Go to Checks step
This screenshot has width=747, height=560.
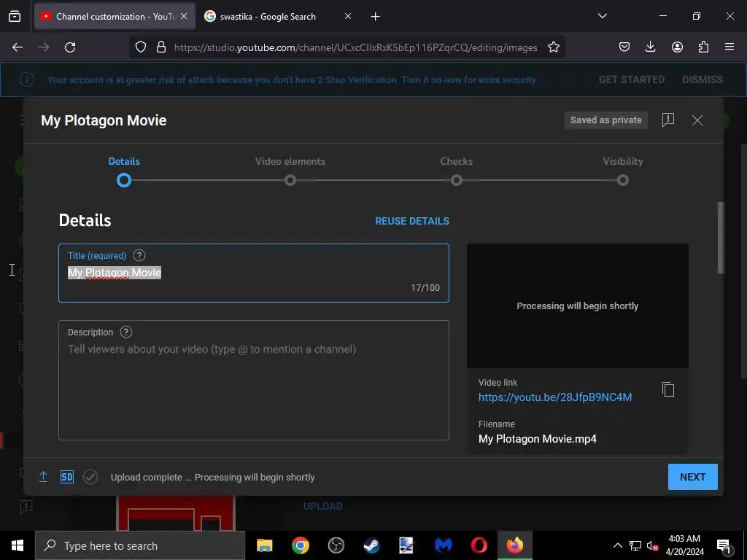click(457, 172)
